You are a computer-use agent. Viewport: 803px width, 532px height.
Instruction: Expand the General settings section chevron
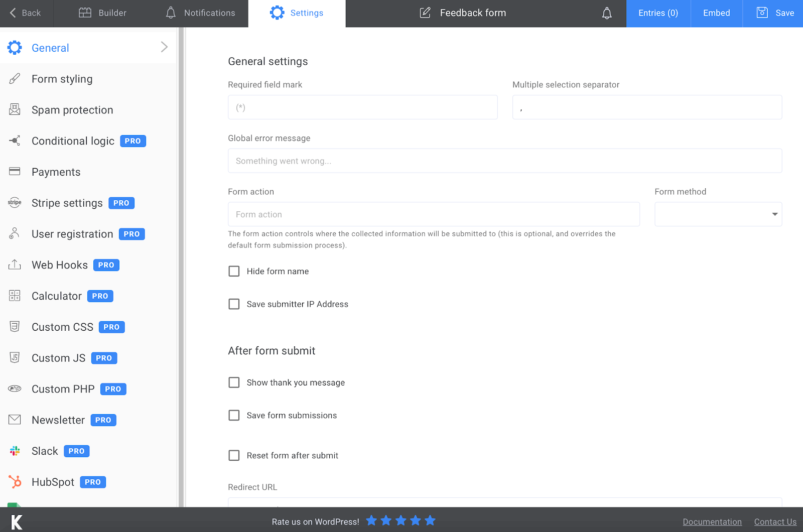point(164,47)
